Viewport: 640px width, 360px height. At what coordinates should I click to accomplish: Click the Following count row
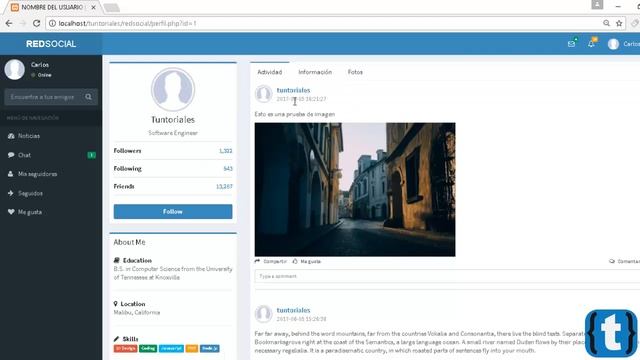[x=173, y=169]
